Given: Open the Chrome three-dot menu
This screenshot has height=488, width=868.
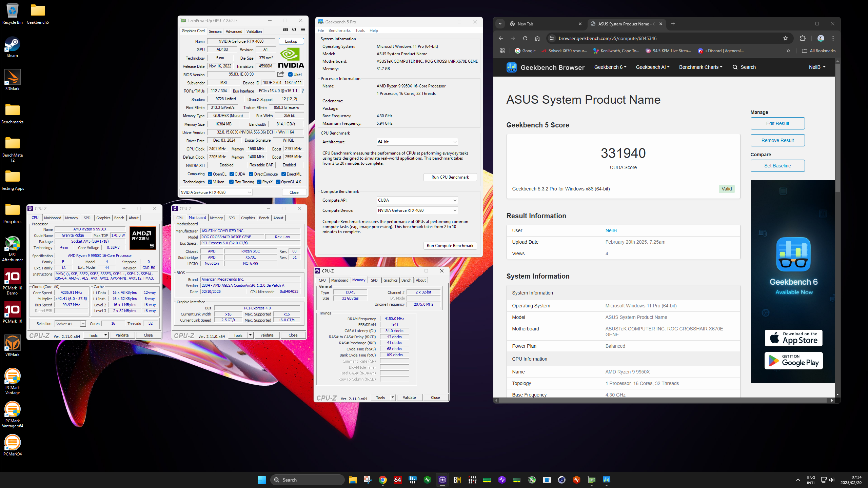Looking at the screenshot, I should [x=833, y=38].
